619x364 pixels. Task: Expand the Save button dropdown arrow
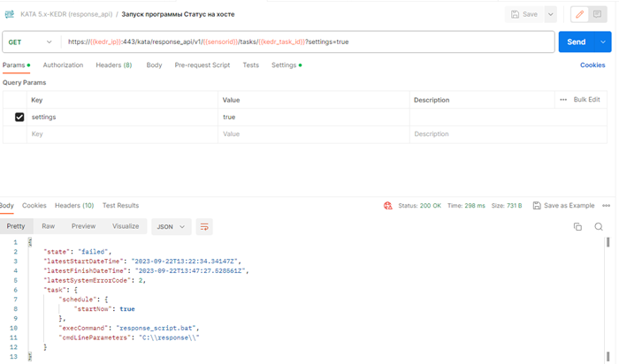pyautogui.click(x=551, y=14)
